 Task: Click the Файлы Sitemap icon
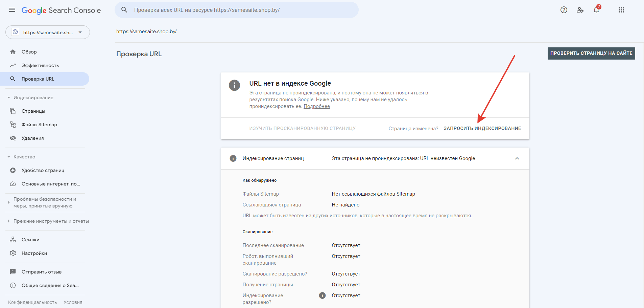coord(13,125)
